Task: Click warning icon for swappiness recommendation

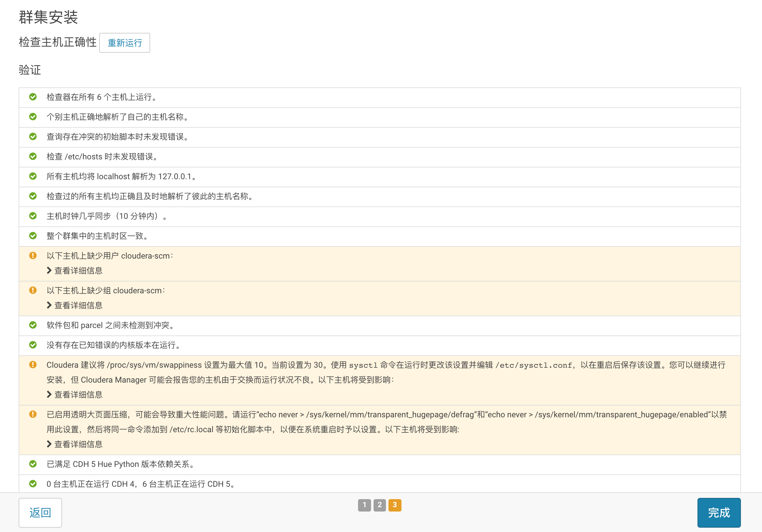Action: coord(33,365)
